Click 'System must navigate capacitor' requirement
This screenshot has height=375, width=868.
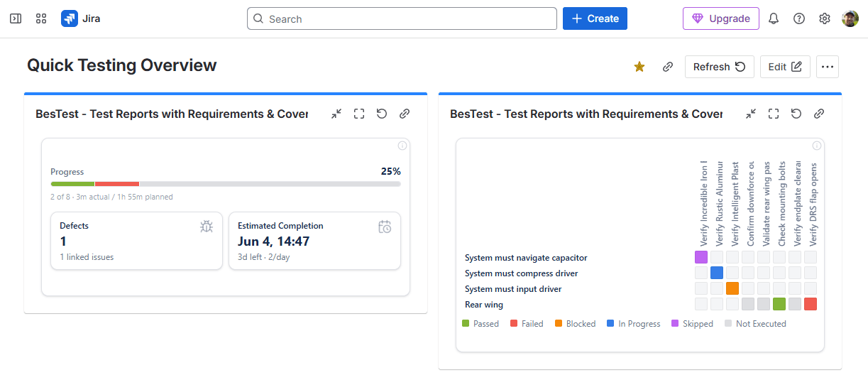[x=526, y=258]
